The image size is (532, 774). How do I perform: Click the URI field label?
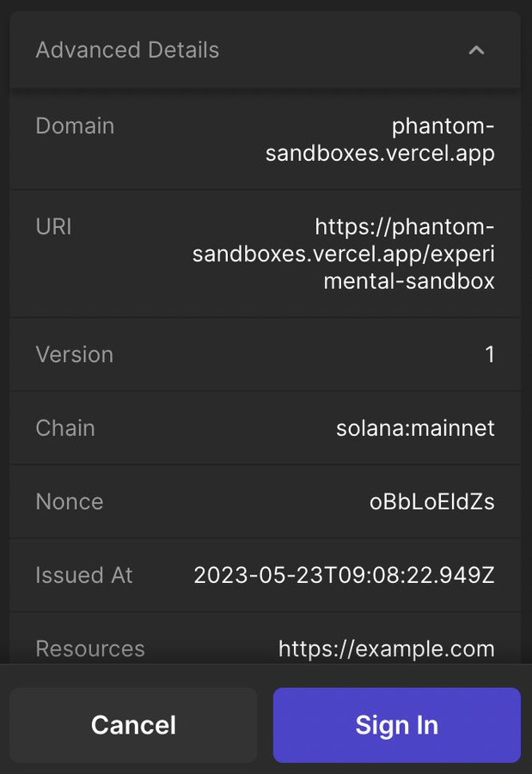(x=53, y=227)
